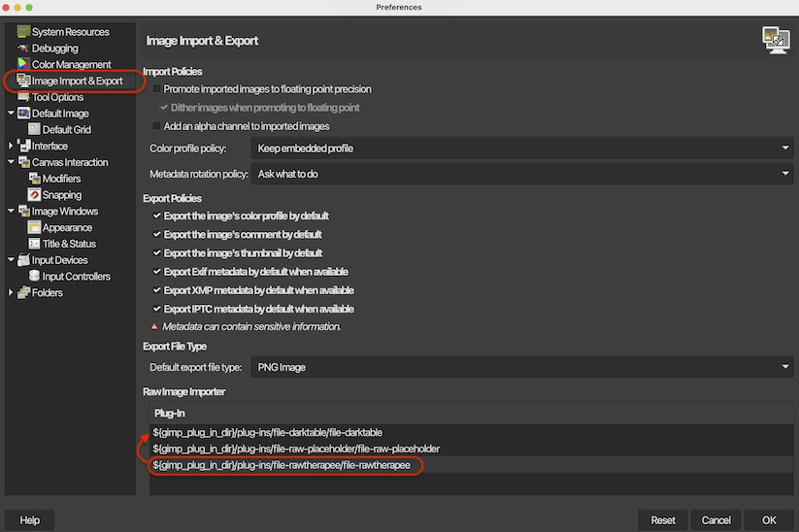Click the Snapping magnet icon

(35, 195)
